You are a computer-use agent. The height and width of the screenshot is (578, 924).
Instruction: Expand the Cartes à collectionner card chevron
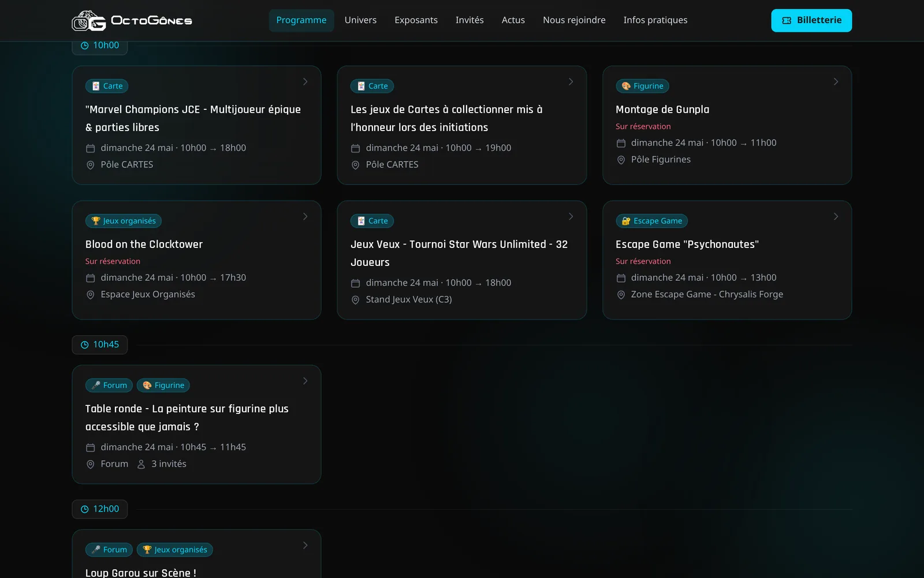click(x=571, y=81)
